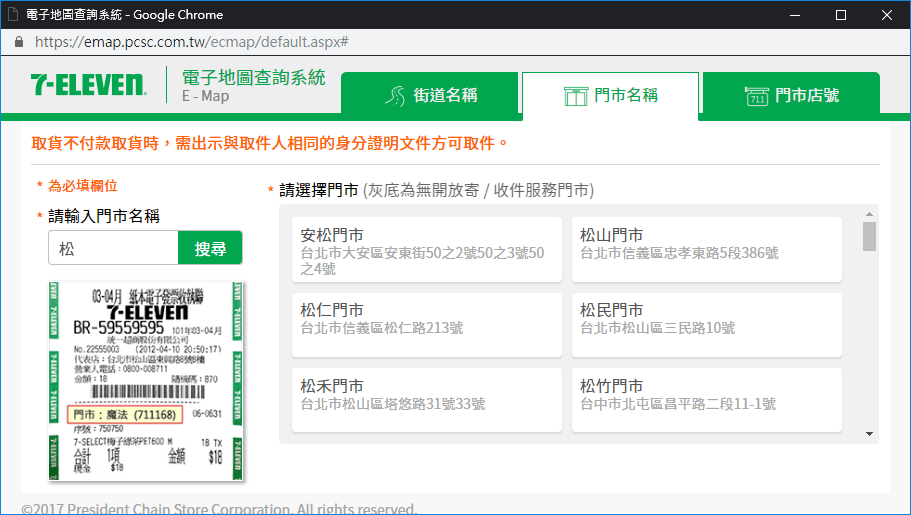Select the 門市名稱 tab
Image resolution: width=911 pixels, height=515 pixels.
coord(610,94)
